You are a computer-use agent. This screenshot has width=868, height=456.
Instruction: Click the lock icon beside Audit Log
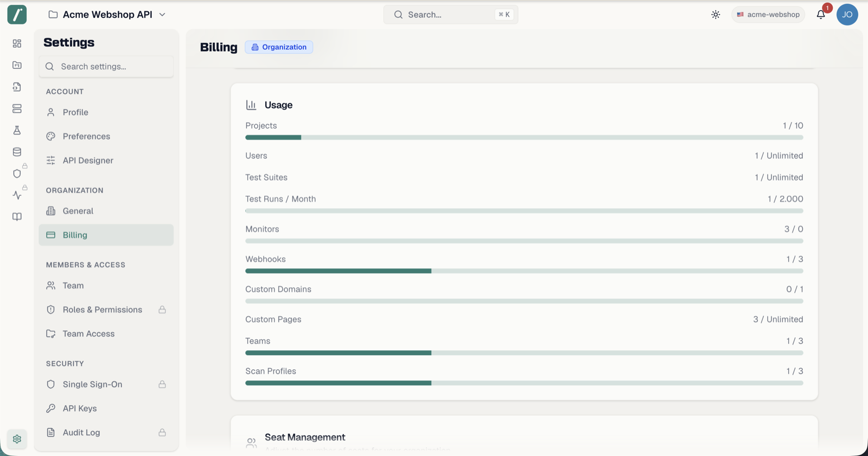(162, 433)
